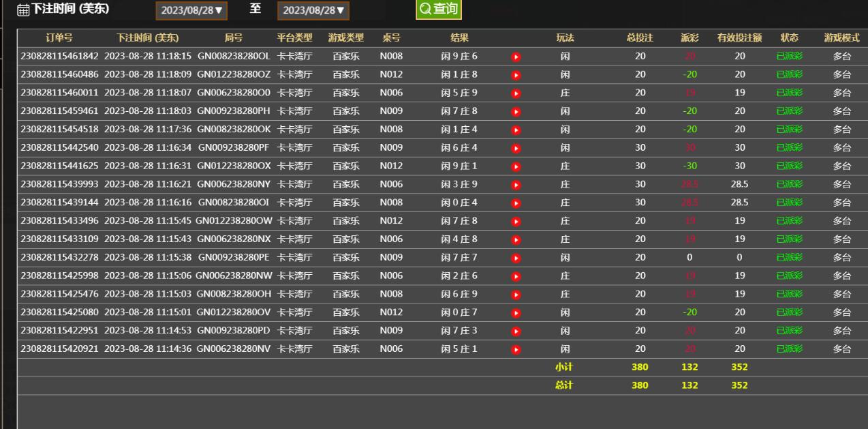Screen dimensions: 868x429
Task: Play video replay for order 230828115425080
Action: pos(516,313)
